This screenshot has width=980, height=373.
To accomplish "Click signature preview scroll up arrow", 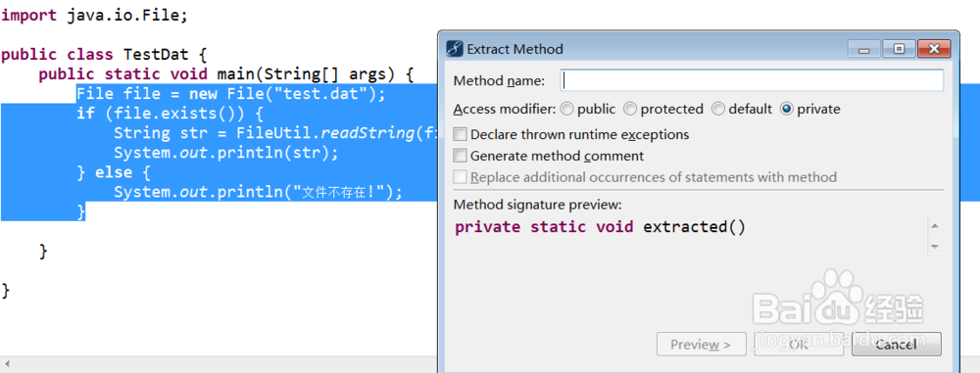I will [x=934, y=226].
